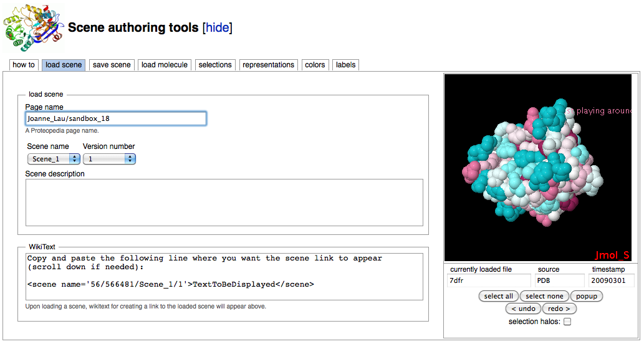Open the Scene name dropdown

tap(53, 159)
